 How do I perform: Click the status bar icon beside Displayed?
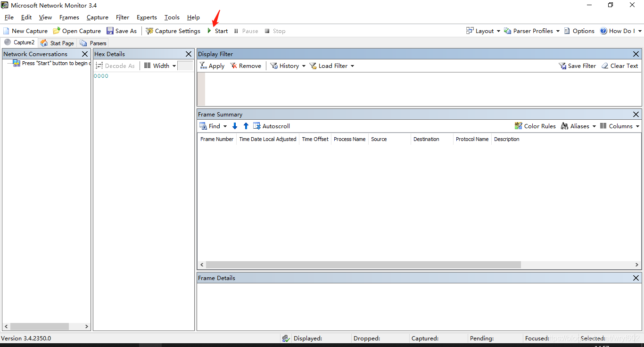click(x=286, y=339)
